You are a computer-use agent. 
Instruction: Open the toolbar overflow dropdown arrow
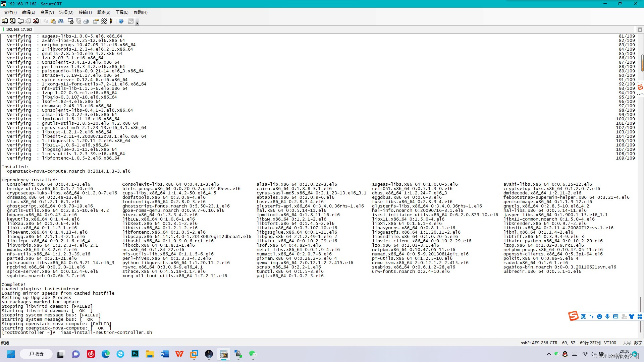click(138, 23)
